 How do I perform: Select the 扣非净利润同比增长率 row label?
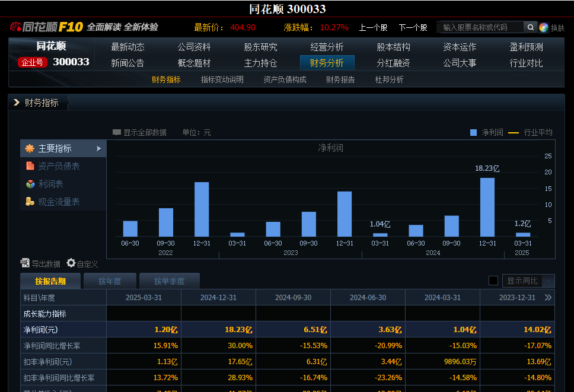[x=59, y=377]
